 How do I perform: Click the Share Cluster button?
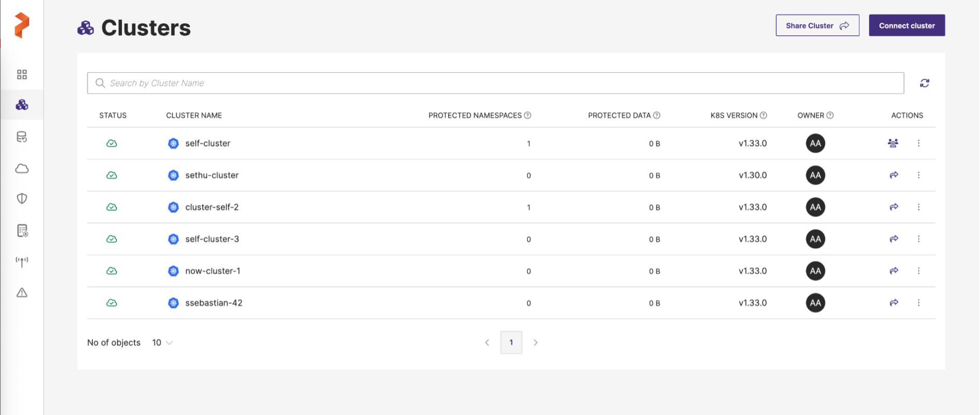tap(817, 25)
